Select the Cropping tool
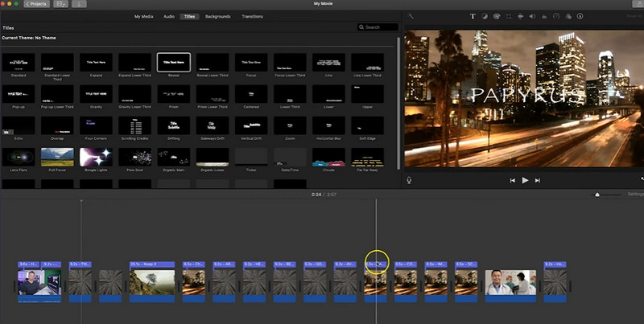The height and width of the screenshot is (324, 644). (509, 16)
